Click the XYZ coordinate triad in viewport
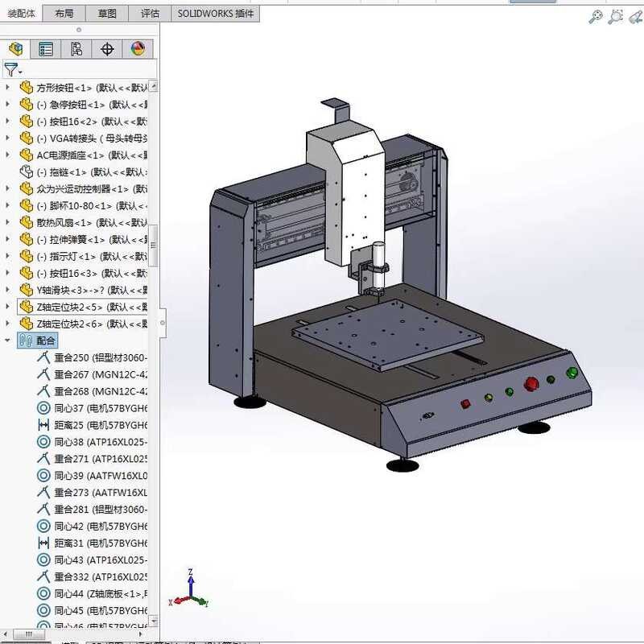644x644 pixels. (190, 592)
